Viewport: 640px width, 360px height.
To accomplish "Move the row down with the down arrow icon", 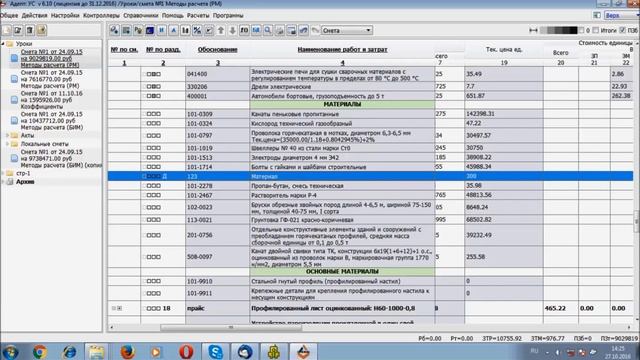I will tap(233, 30).
